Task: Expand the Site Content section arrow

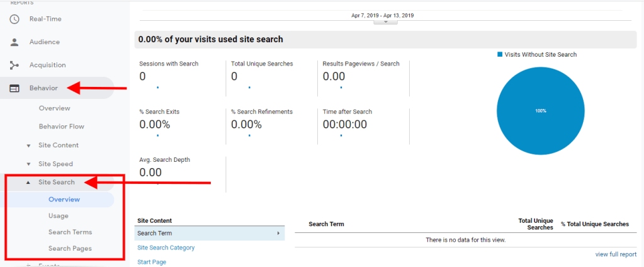Action: point(28,145)
